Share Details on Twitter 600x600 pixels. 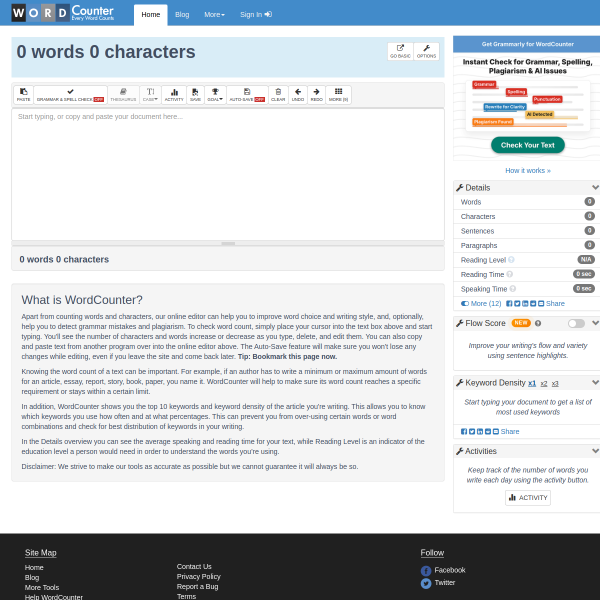tap(517, 303)
